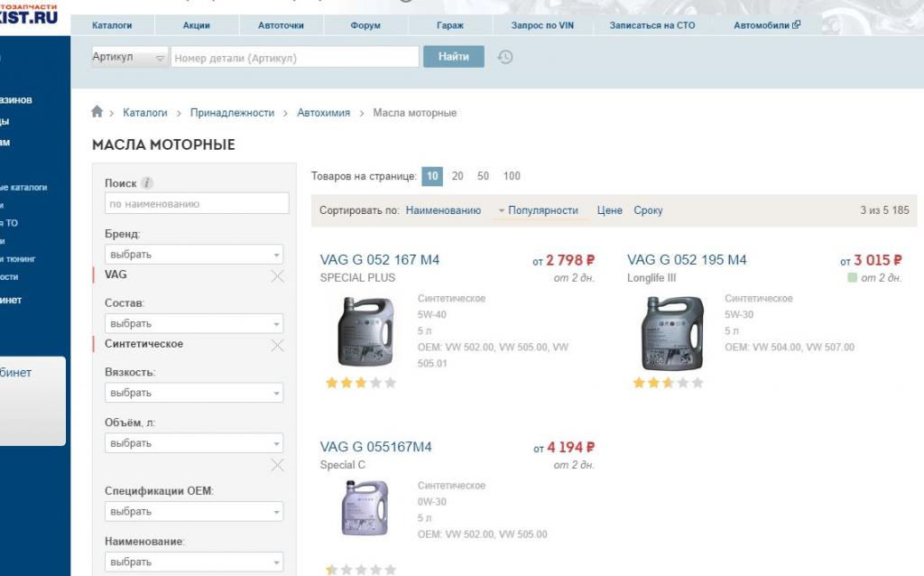Clear the Объём filter with its X
This screenshot has height=576, width=924.
click(277, 465)
